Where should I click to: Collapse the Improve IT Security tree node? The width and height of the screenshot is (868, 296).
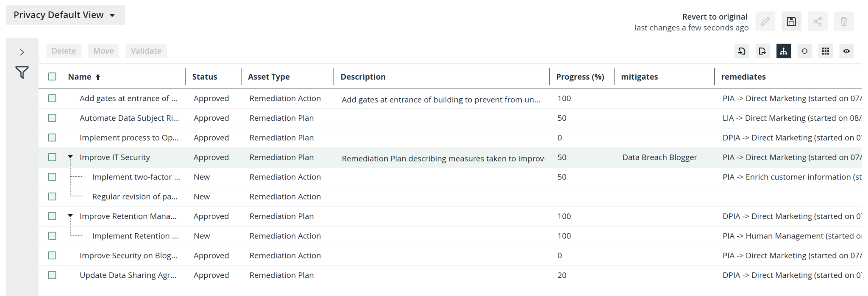70,157
